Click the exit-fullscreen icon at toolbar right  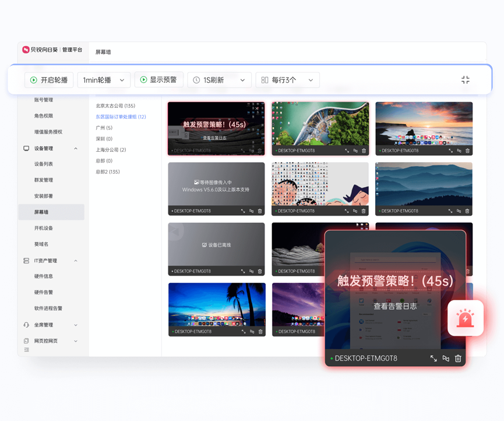[x=465, y=79]
